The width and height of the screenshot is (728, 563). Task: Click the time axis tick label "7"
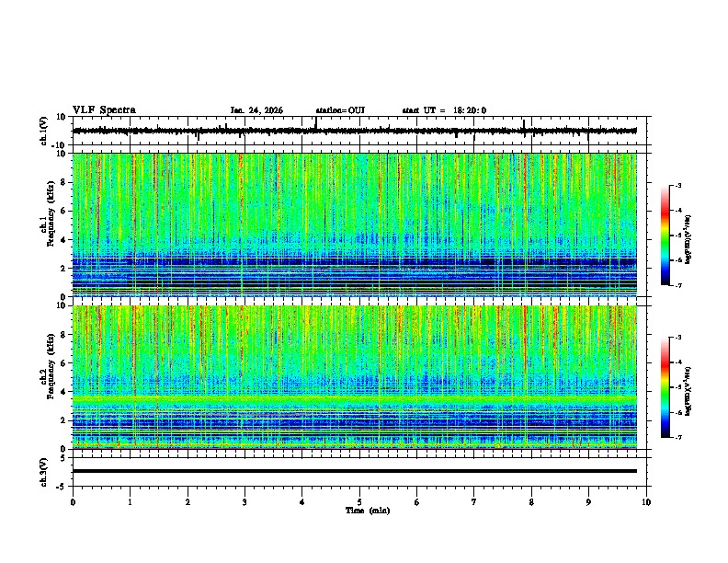coord(474,502)
